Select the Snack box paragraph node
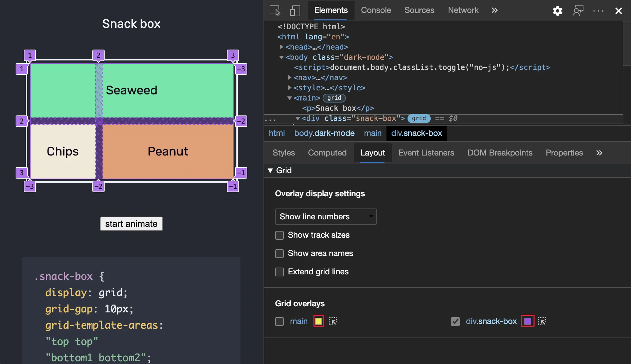Image resolution: width=631 pixels, height=364 pixels. click(x=338, y=108)
